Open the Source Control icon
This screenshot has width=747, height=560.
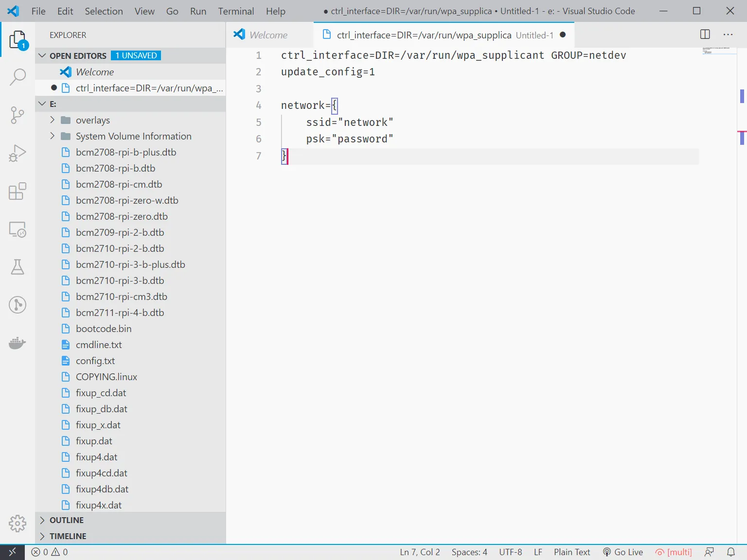click(x=18, y=115)
